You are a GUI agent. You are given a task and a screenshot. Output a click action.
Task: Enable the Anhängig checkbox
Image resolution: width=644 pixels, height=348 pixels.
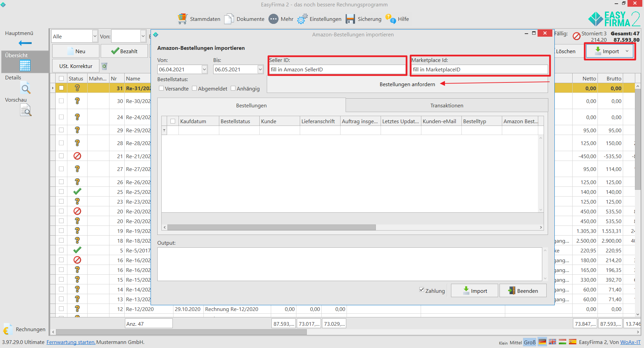[233, 88]
